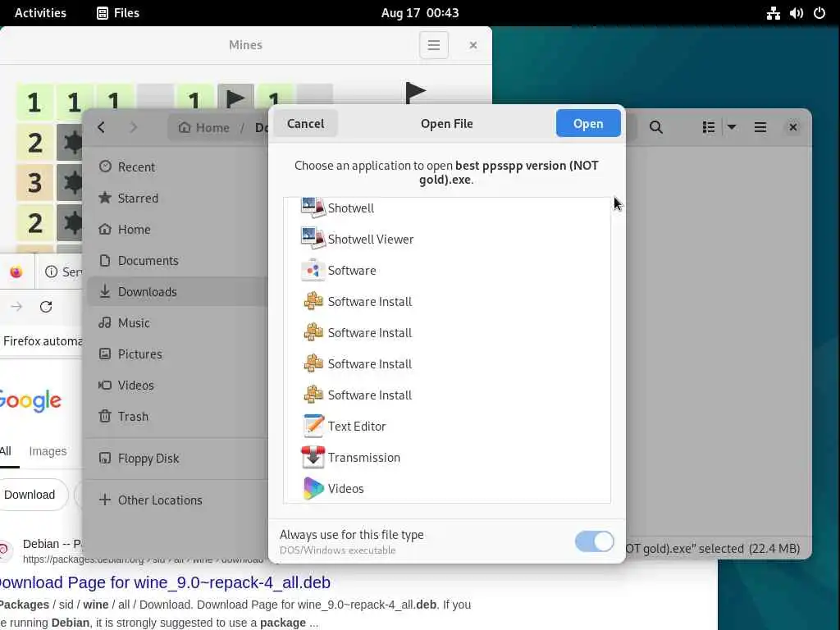Click the blue Open button
Screen dimensions: 840x630
(x=588, y=123)
